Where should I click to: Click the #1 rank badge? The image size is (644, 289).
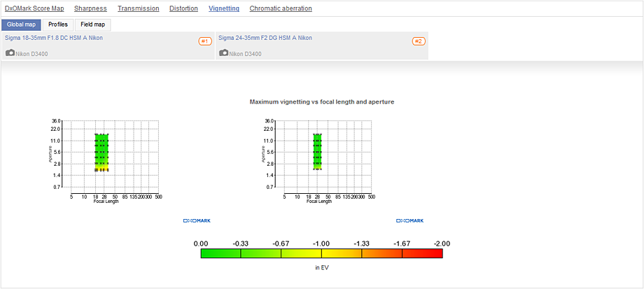tap(205, 41)
